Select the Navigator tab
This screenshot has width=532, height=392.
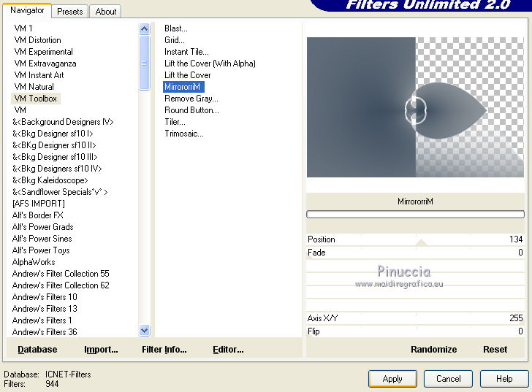(27, 10)
